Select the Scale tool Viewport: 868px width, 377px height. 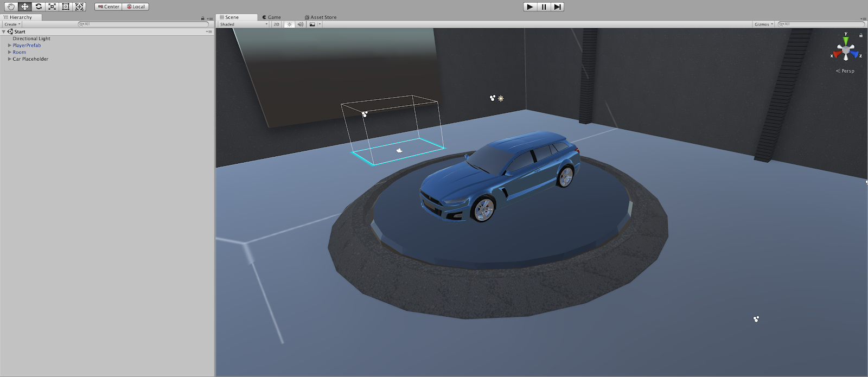point(52,7)
